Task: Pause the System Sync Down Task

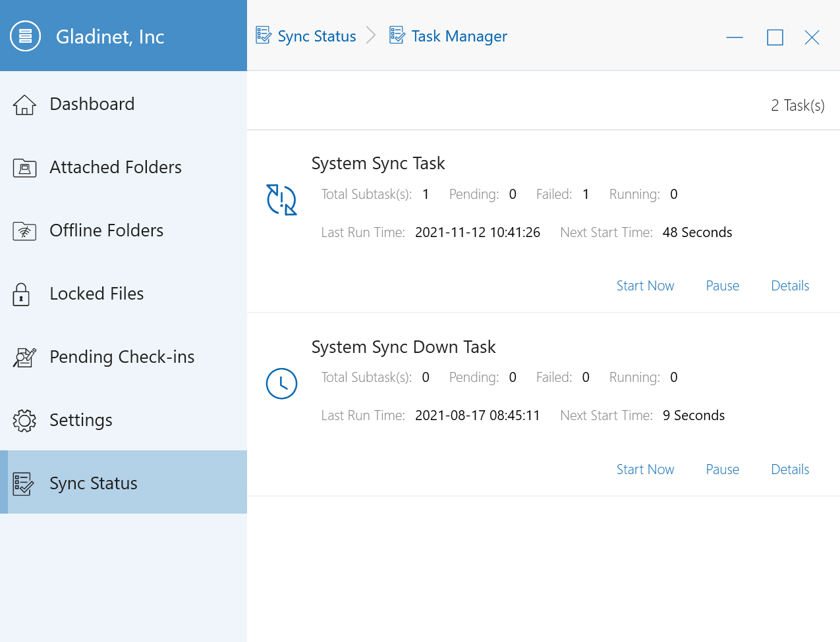Action: click(722, 469)
